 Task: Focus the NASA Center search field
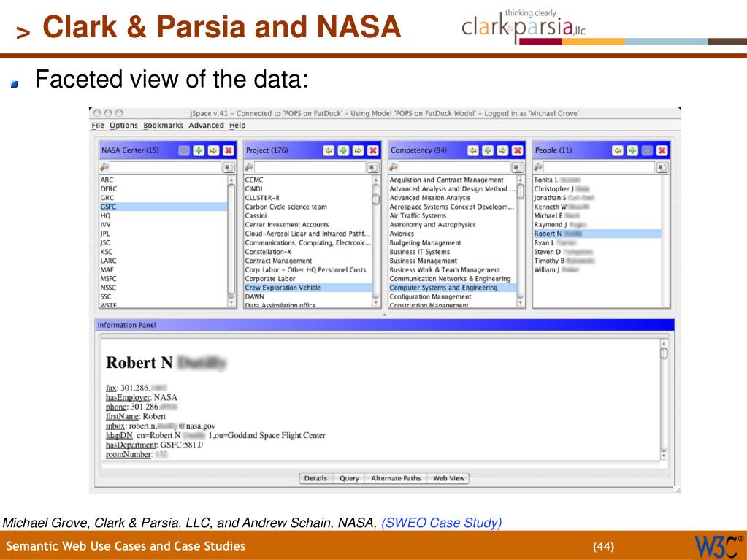(166, 167)
